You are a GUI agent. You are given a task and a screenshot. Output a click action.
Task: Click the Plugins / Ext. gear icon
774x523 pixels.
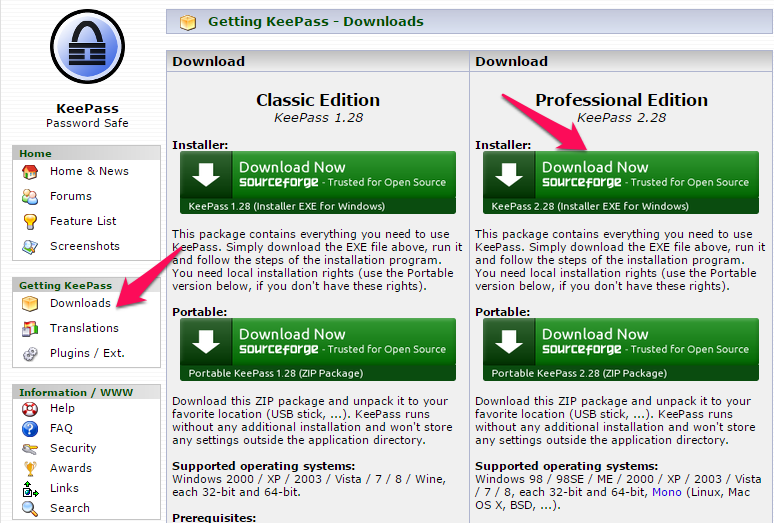[30, 354]
